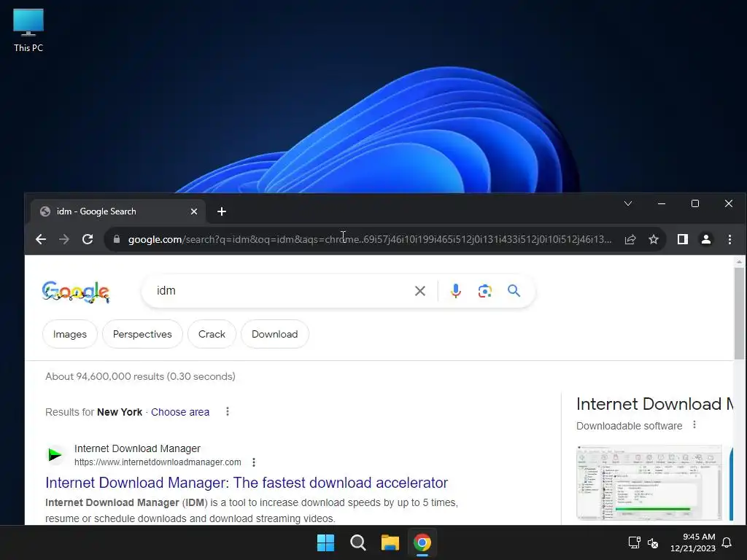Close the idm - Google Search tab

pos(194,211)
